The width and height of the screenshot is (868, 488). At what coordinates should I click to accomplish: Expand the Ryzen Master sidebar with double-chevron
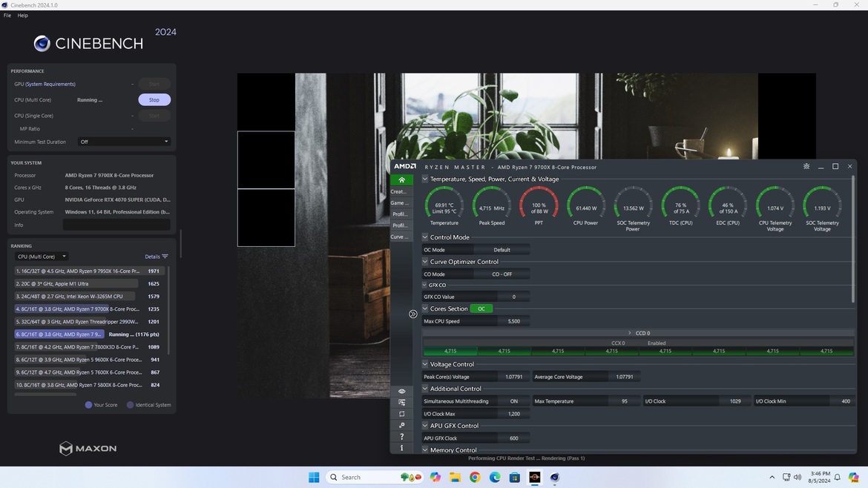point(413,314)
